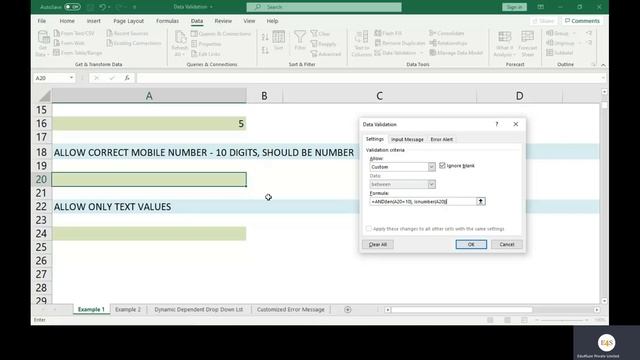Screen dimensions: 640x360
Task: Click Ungroup in Outline group
Action: [x=560, y=43]
